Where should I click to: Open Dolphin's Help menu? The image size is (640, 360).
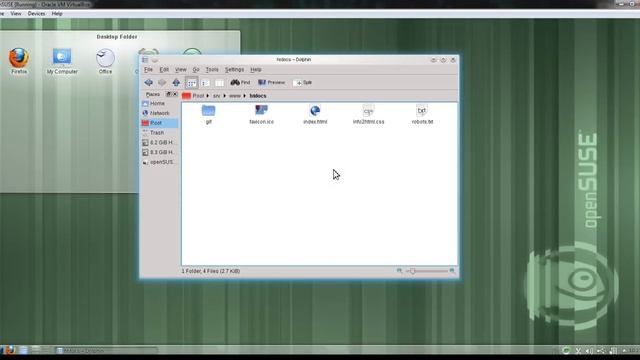[256, 70]
